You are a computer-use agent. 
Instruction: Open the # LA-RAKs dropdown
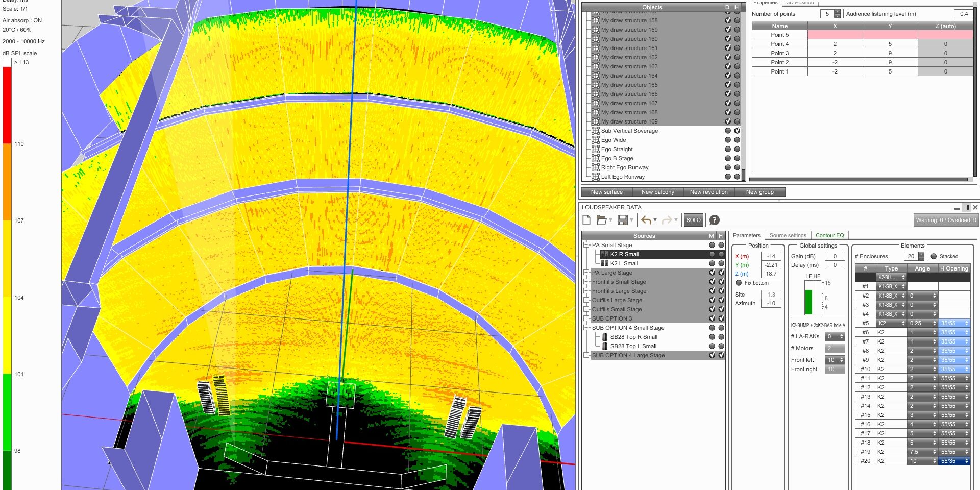point(835,336)
